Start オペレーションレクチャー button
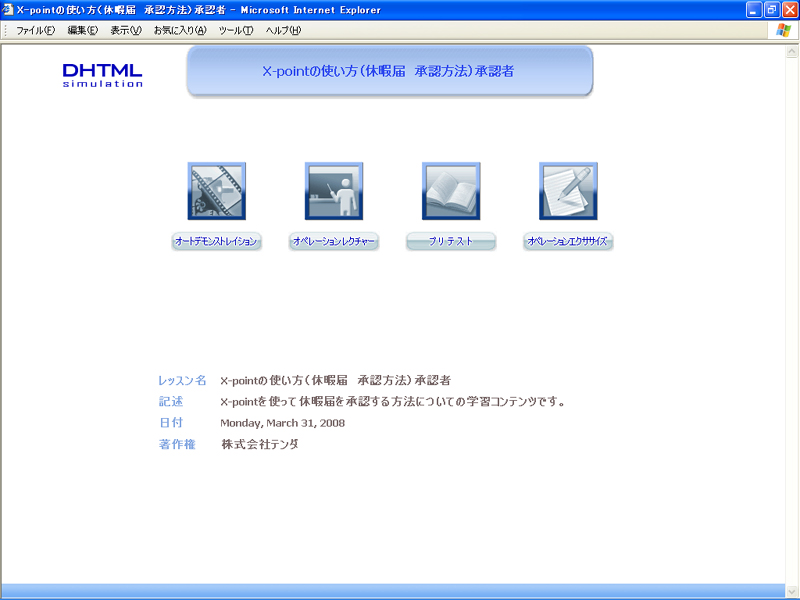800x600 pixels. [334, 241]
